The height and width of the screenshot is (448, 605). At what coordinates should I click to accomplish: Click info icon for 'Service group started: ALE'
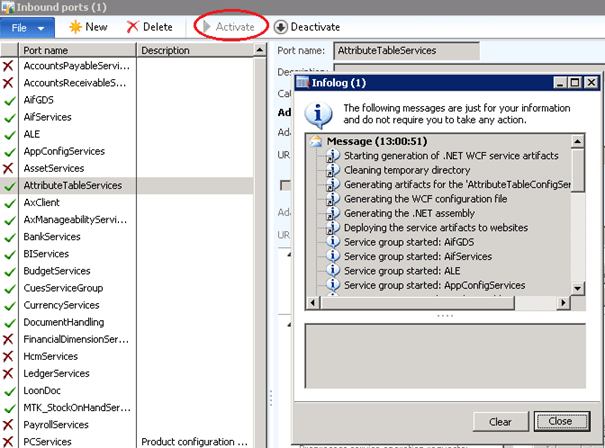tap(332, 270)
